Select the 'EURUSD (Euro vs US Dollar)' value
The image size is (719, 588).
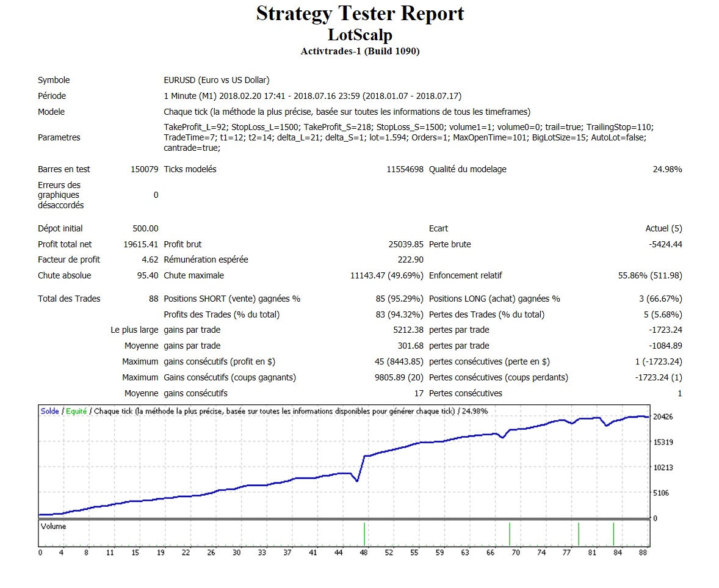coord(217,80)
